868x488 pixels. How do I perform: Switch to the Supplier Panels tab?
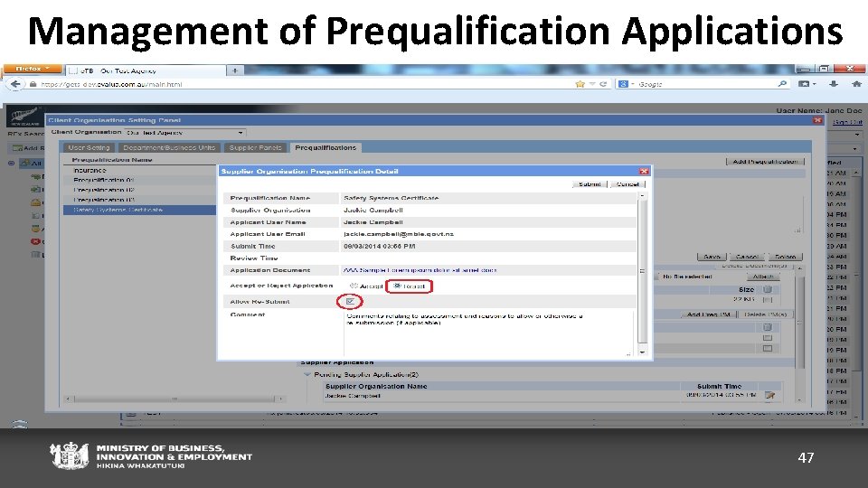click(255, 147)
